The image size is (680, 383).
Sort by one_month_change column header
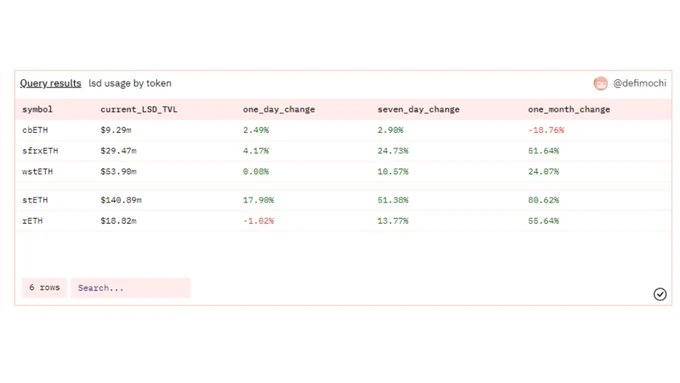[x=569, y=109]
